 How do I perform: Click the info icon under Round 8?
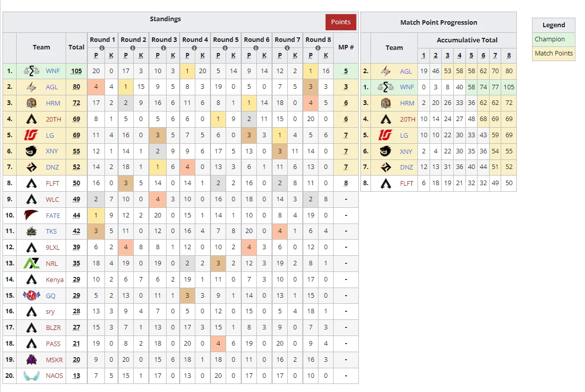[x=318, y=48]
